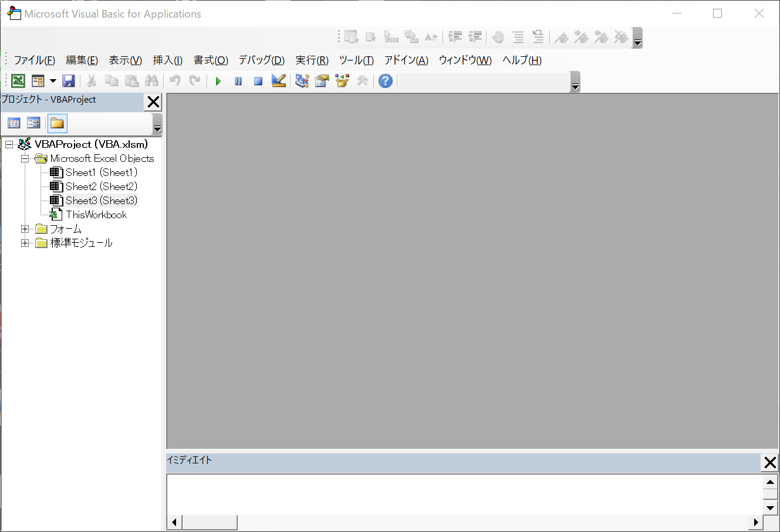
Task: Click the Break pause icon
Action: [238, 81]
